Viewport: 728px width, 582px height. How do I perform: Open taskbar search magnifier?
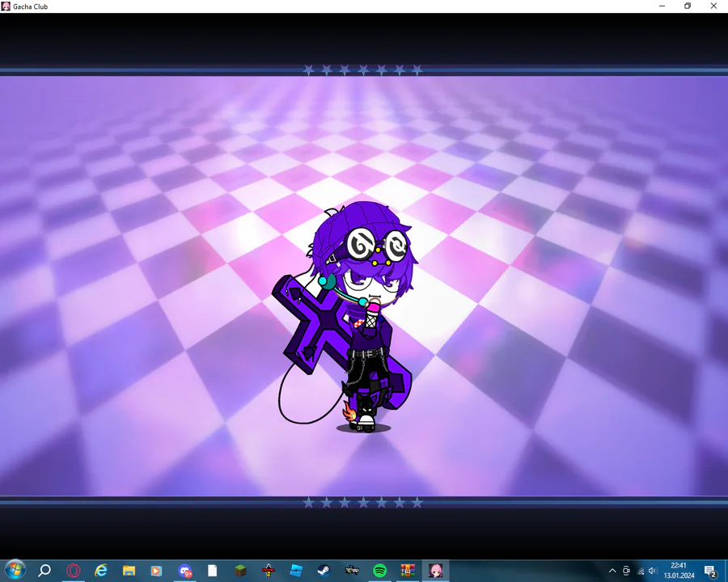pyautogui.click(x=44, y=571)
